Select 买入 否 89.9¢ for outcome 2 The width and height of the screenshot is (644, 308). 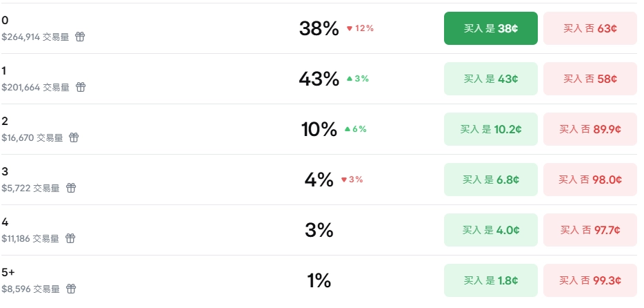click(x=590, y=129)
